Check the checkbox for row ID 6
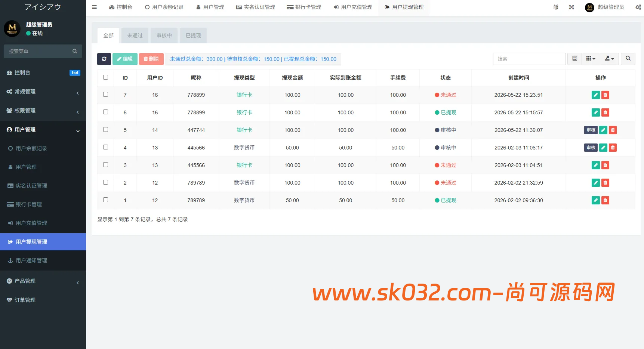 pyautogui.click(x=105, y=112)
